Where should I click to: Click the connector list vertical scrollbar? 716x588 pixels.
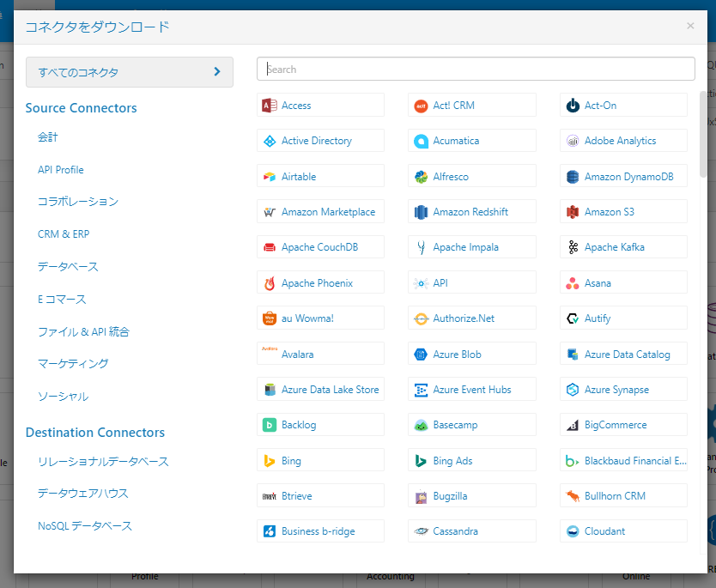click(x=703, y=134)
